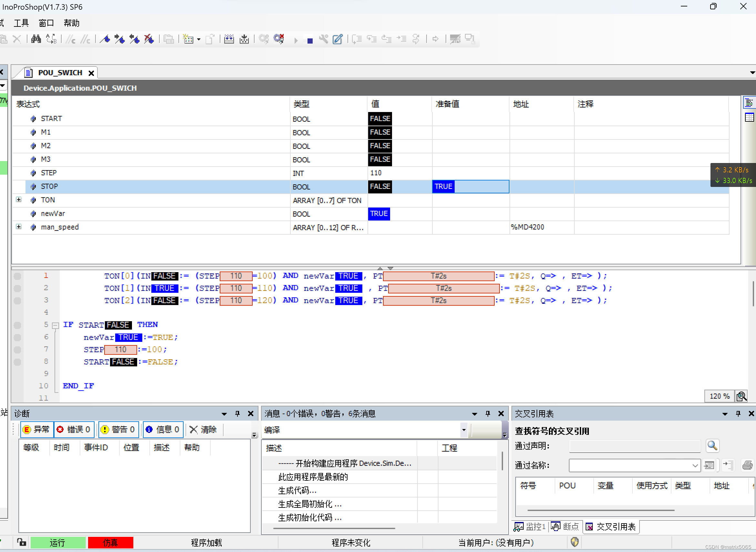Expand the man_speed array row
The width and height of the screenshot is (756, 552).
pos(19,227)
